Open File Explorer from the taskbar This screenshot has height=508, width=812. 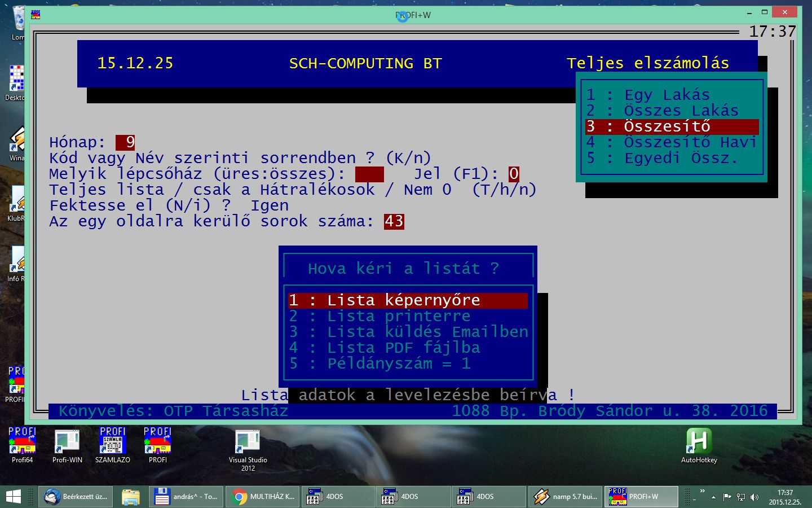(131, 497)
